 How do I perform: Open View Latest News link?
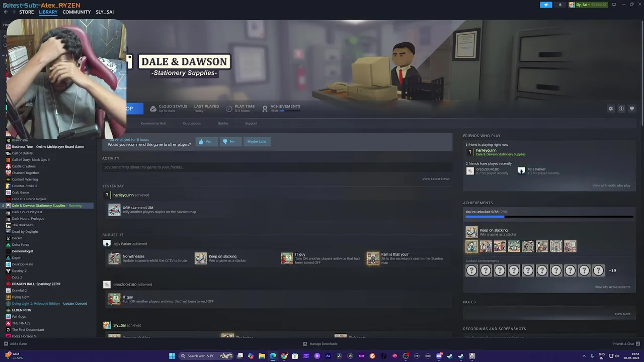click(436, 179)
